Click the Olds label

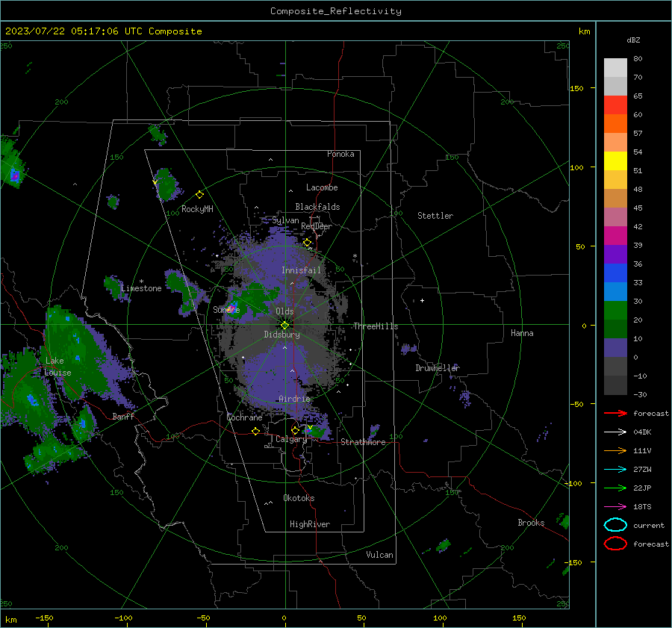click(284, 311)
